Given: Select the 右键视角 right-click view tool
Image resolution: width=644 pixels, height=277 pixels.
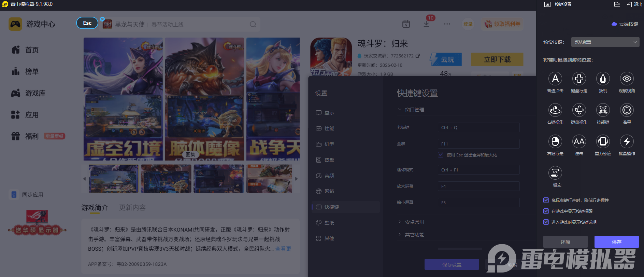Looking at the screenshot, I should point(555,110).
